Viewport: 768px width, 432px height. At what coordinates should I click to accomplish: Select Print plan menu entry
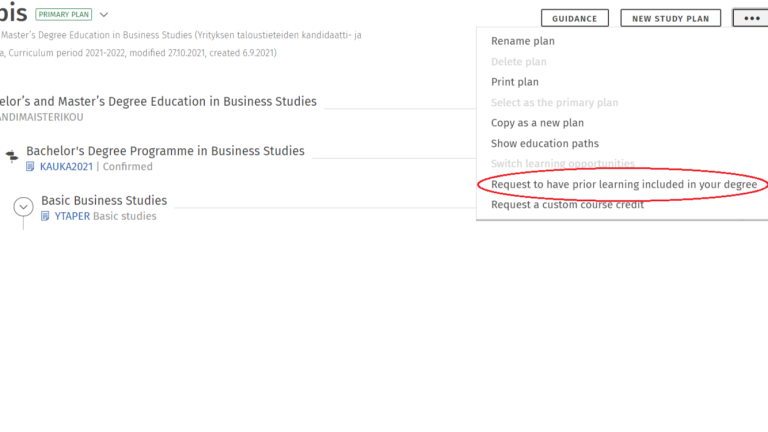[515, 82]
